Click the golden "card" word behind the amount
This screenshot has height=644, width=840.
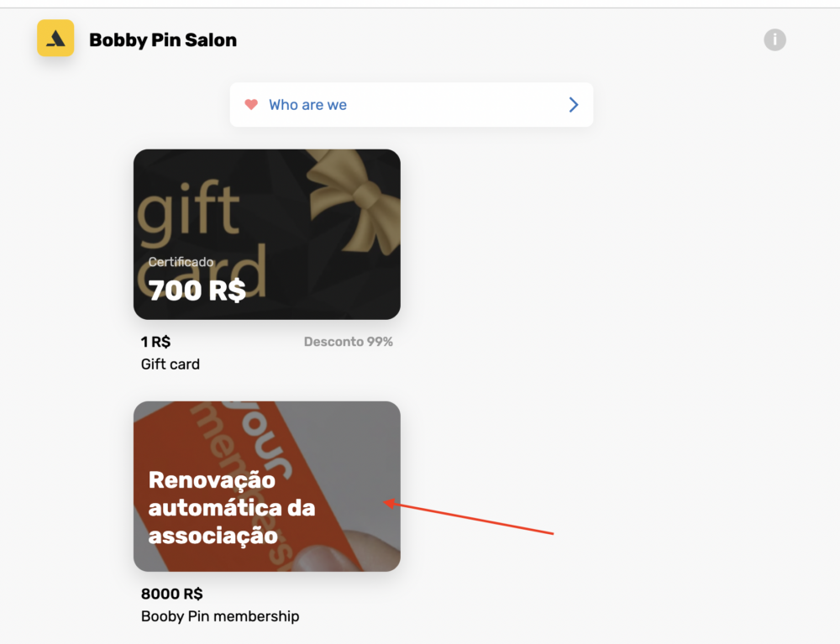[x=202, y=273]
